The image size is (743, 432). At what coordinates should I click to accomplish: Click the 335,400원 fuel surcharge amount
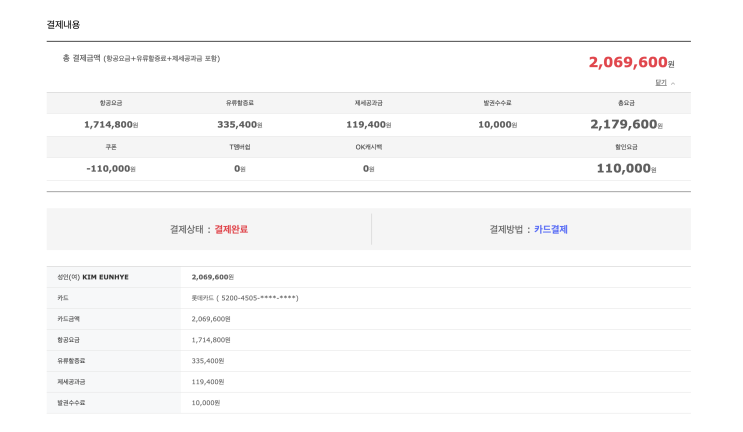[x=240, y=125]
